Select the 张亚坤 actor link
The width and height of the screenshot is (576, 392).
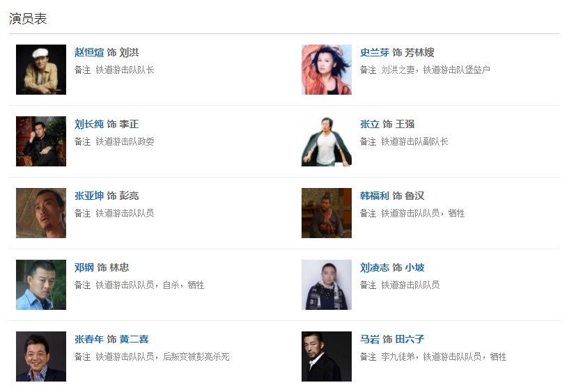[89, 196]
